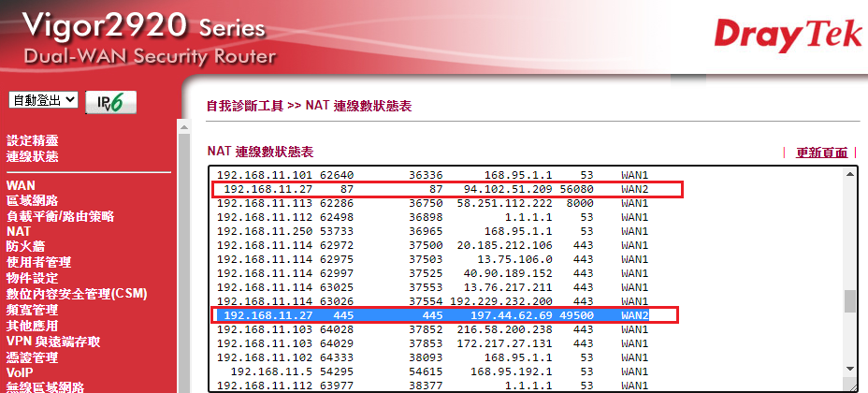Viewport: 868px width, 393px height.
Task: Open 負載平衡/路由策略 menu
Action: pyautogui.click(x=61, y=216)
